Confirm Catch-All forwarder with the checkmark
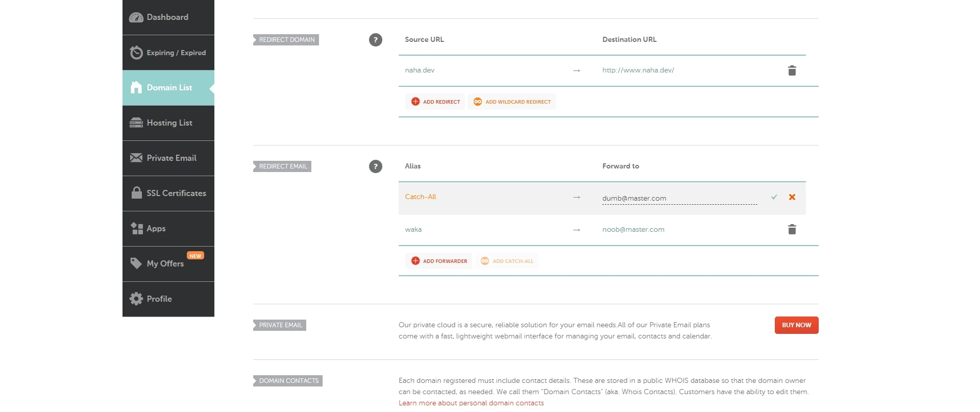The width and height of the screenshot is (980, 412). pyautogui.click(x=774, y=197)
